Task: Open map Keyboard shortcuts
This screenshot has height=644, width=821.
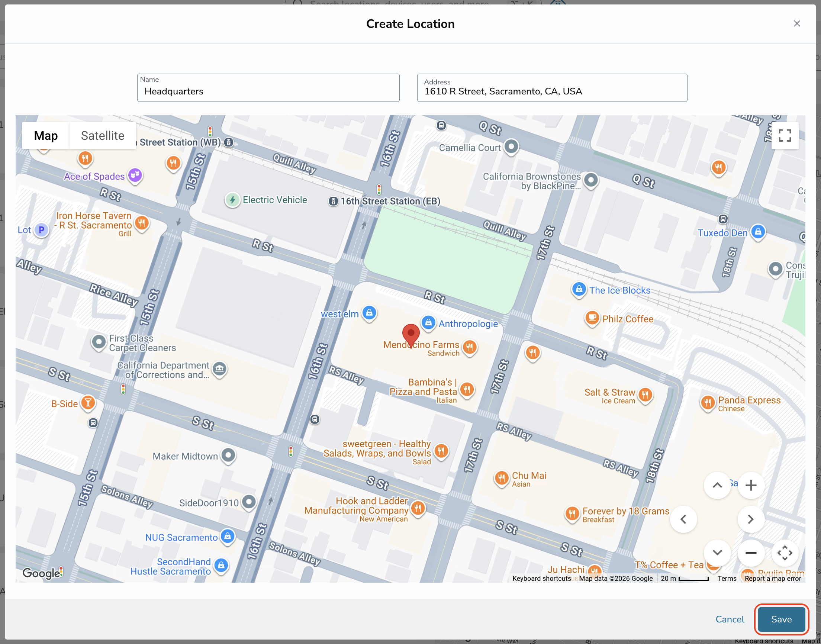Action: point(541,579)
